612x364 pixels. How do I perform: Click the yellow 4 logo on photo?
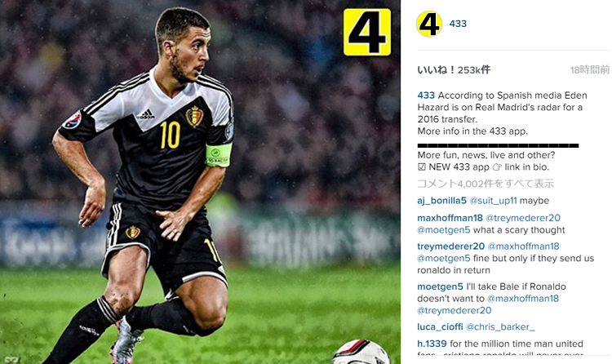click(367, 32)
